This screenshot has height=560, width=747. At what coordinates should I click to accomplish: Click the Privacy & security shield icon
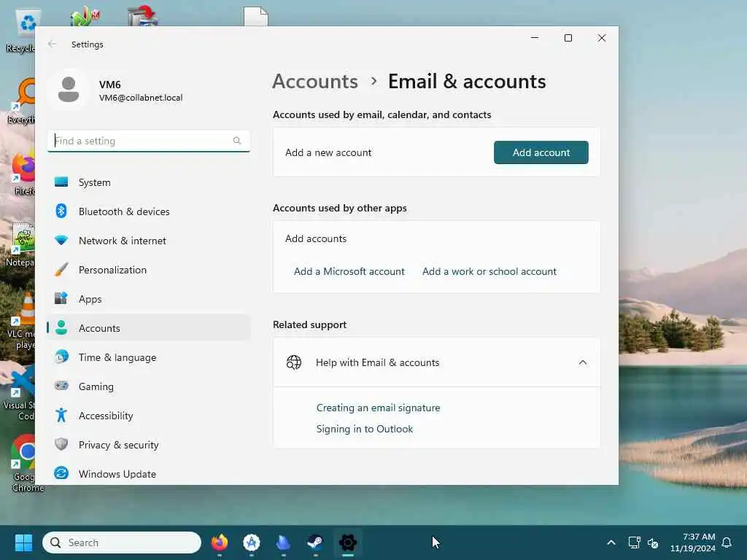click(x=61, y=444)
